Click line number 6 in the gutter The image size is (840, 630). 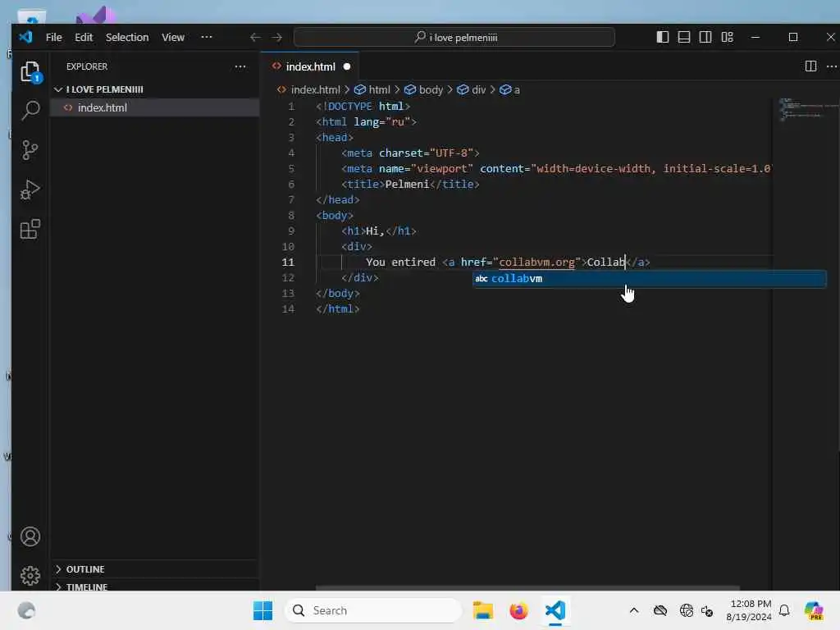(x=291, y=185)
